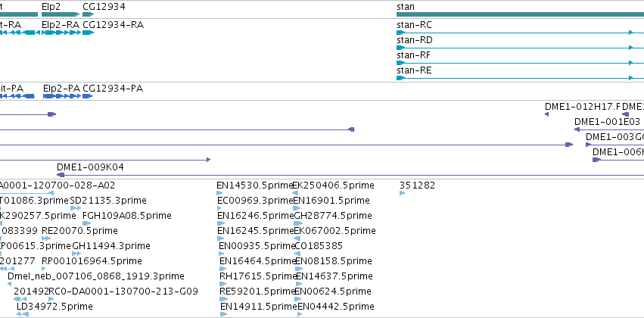Click the EN04442.5prime EST feature
Image resolution: width=644 pixels, height=318 pixels.
pyautogui.click(x=300, y=314)
